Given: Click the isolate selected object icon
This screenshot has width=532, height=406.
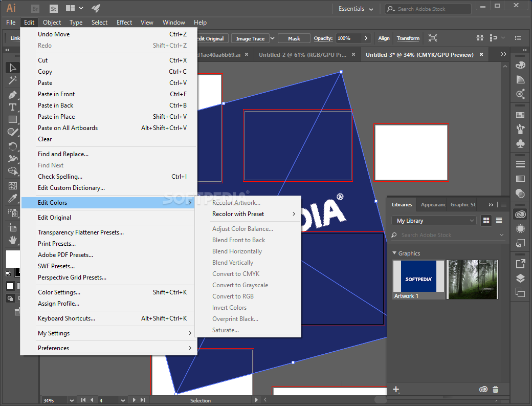Looking at the screenshot, I should click(x=433, y=38).
